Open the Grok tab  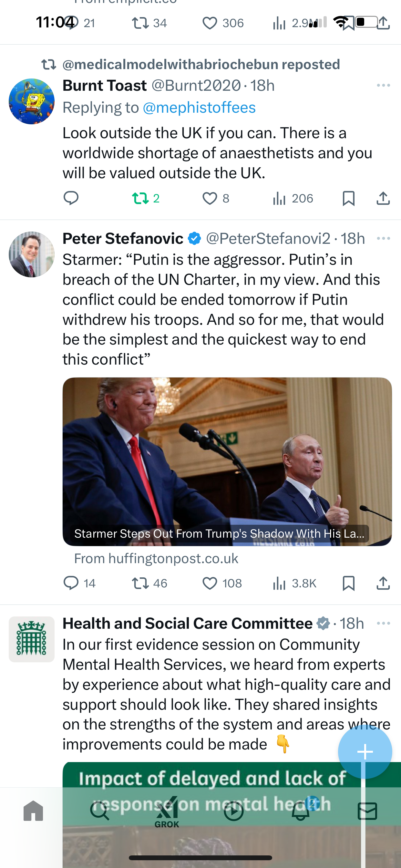click(x=167, y=812)
